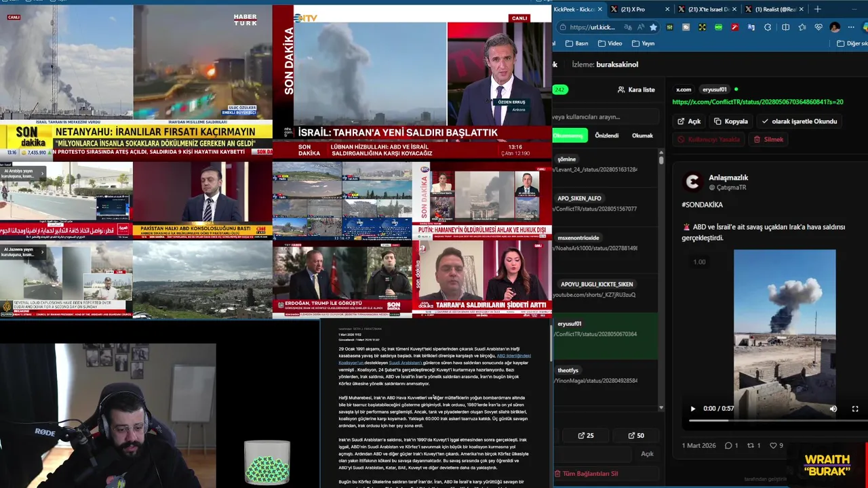Click Kullanıcıyı Yasakla ban button
This screenshot has height=488, width=868.
[709, 140]
